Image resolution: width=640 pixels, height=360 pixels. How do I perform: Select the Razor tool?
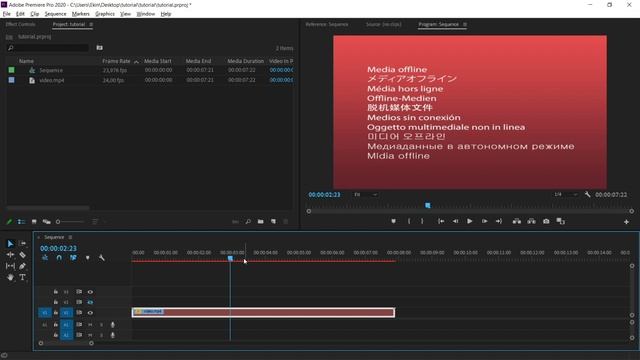coord(22,255)
